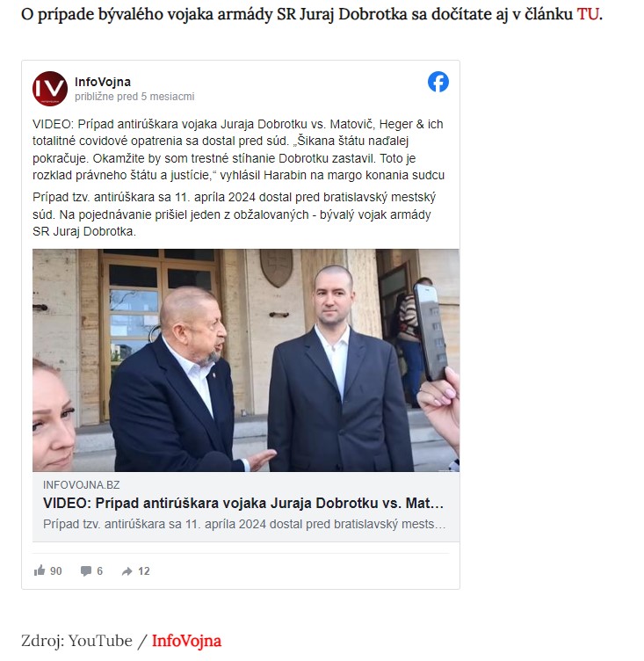The height and width of the screenshot is (661, 644).
Task: Open the InfoVojna page name in post header
Action: coord(103,82)
